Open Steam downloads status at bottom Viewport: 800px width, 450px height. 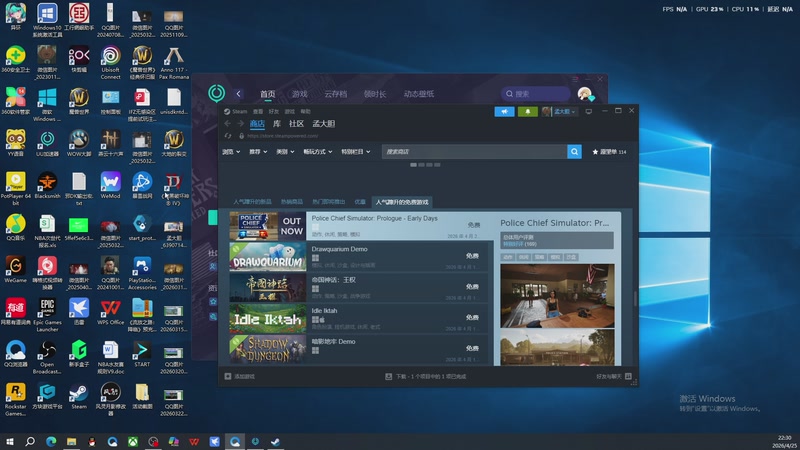tap(426, 377)
